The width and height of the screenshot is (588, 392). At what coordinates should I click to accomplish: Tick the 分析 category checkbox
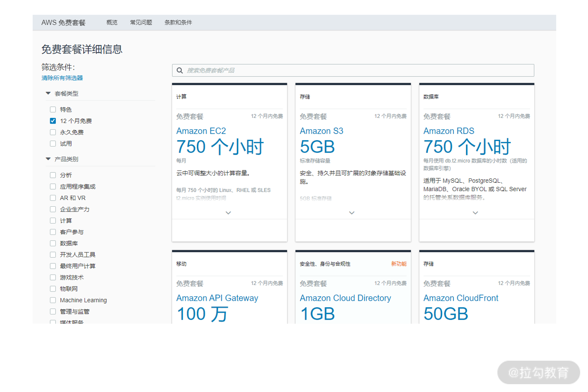pyautogui.click(x=53, y=175)
